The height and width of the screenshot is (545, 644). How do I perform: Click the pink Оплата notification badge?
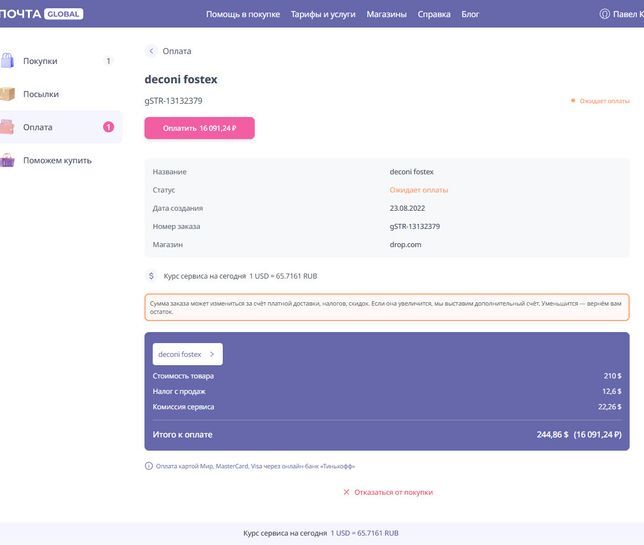[108, 127]
